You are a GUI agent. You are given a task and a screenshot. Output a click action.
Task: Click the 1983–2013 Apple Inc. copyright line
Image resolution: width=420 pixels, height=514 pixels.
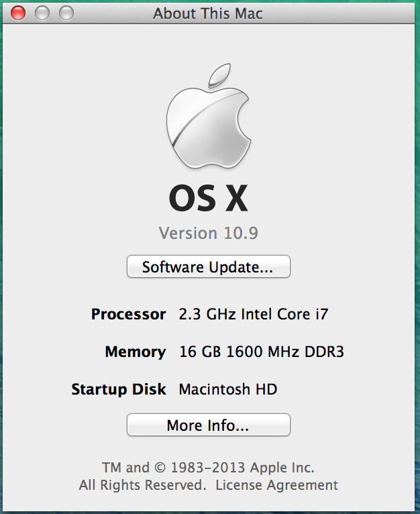(208, 468)
